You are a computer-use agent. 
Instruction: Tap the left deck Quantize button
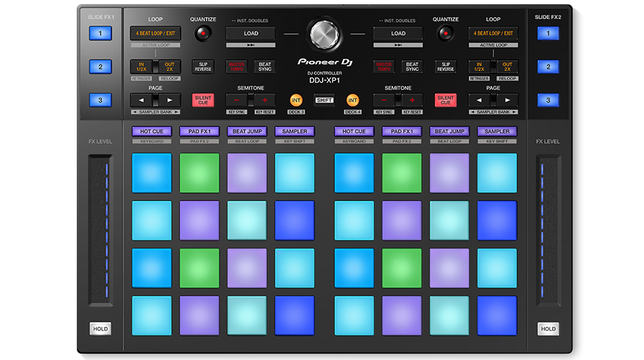coord(203,34)
